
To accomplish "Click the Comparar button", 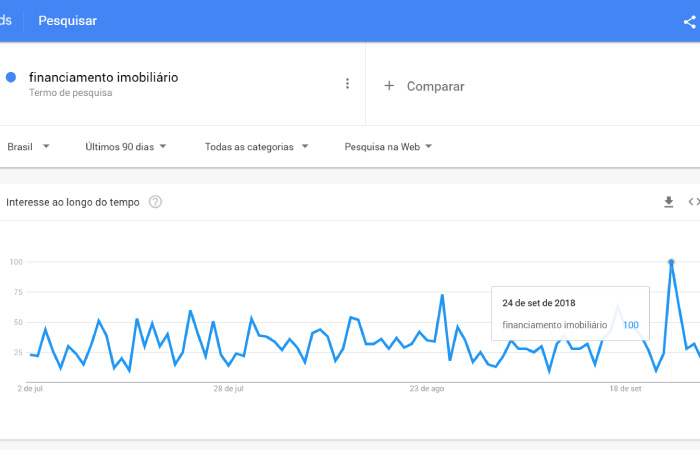I will click(x=424, y=86).
